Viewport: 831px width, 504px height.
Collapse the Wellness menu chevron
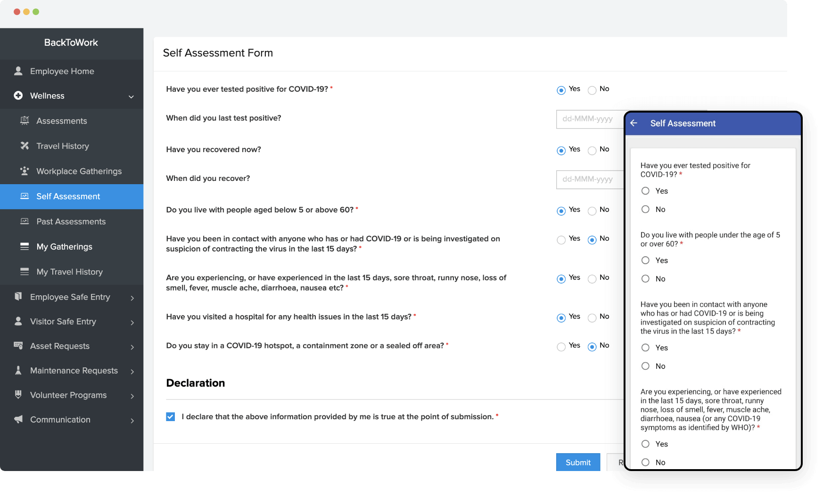[132, 97]
